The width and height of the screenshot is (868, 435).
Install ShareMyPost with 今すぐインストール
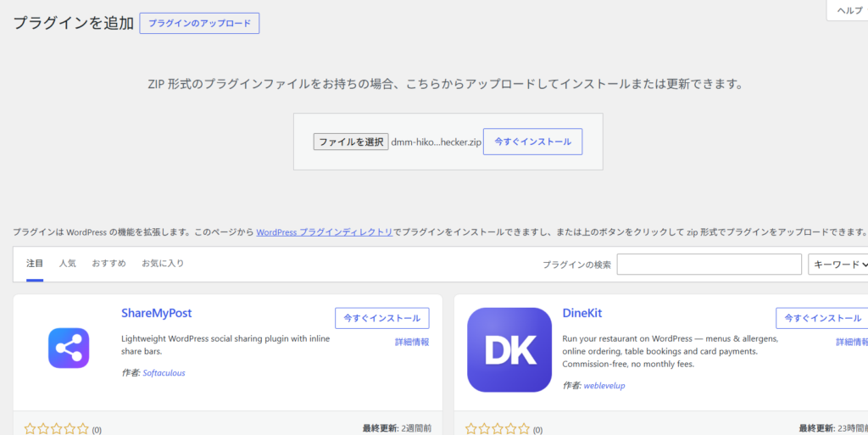click(x=382, y=318)
